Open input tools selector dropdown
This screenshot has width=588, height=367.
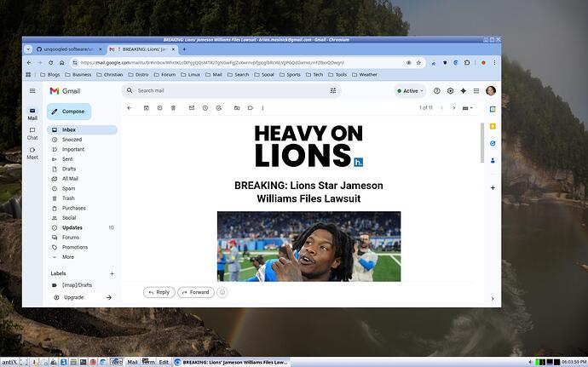point(467,108)
